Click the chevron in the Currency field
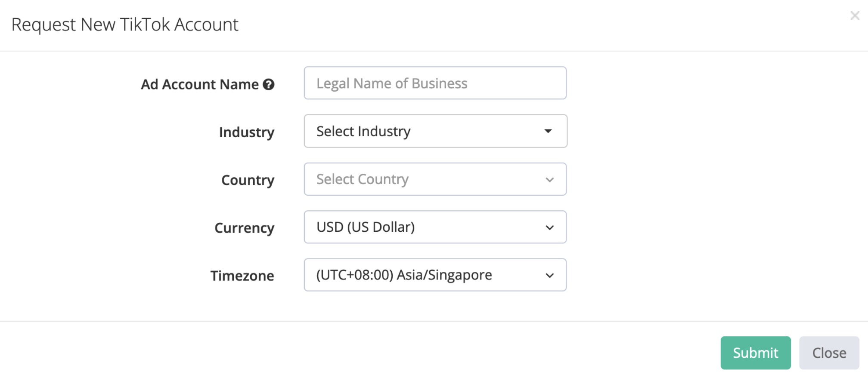 tap(549, 227)
